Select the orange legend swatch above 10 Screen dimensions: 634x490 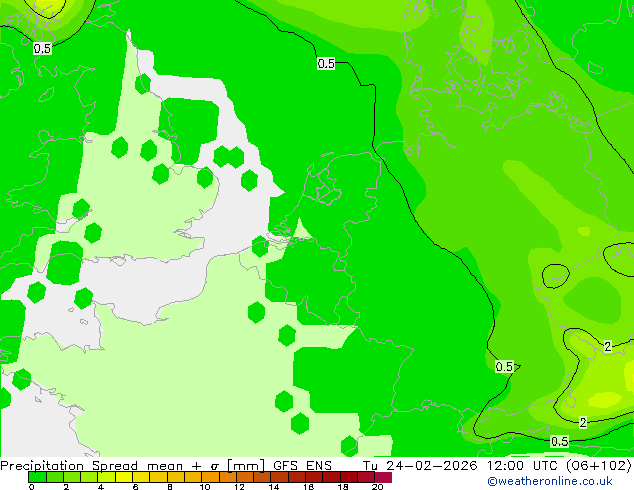point(210,477)
